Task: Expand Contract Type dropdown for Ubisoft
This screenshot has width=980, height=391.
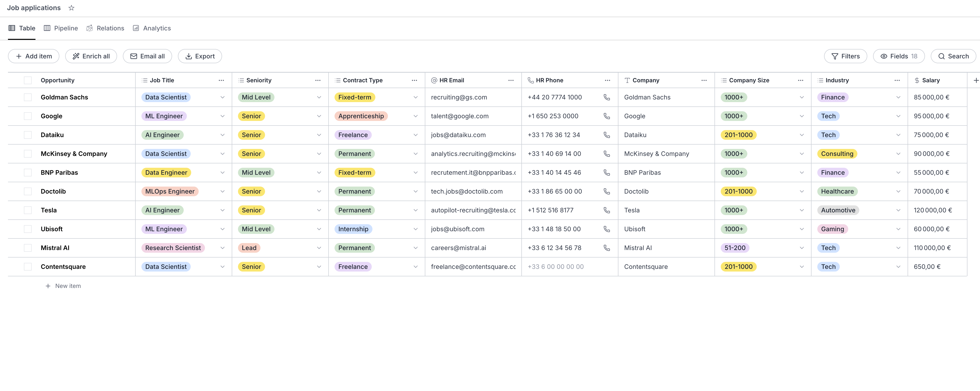Action: point(416,229)
